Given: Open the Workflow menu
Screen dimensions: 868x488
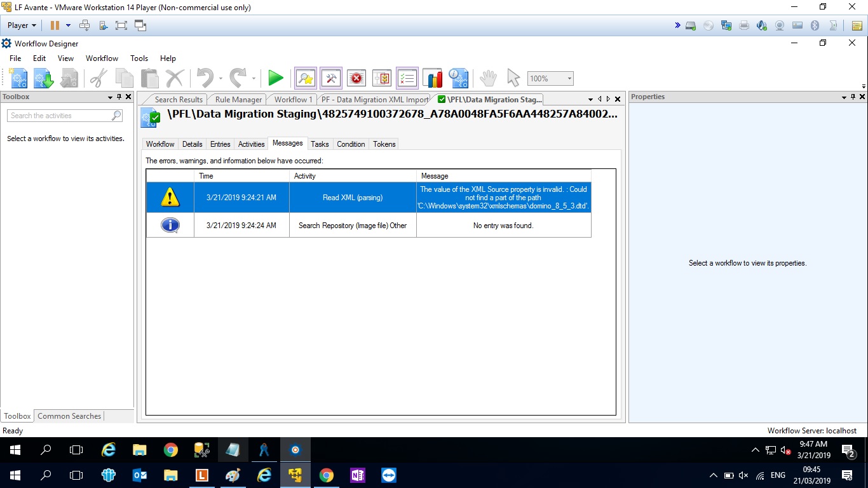Looking at the screenshot, I should tap(102, 58).
